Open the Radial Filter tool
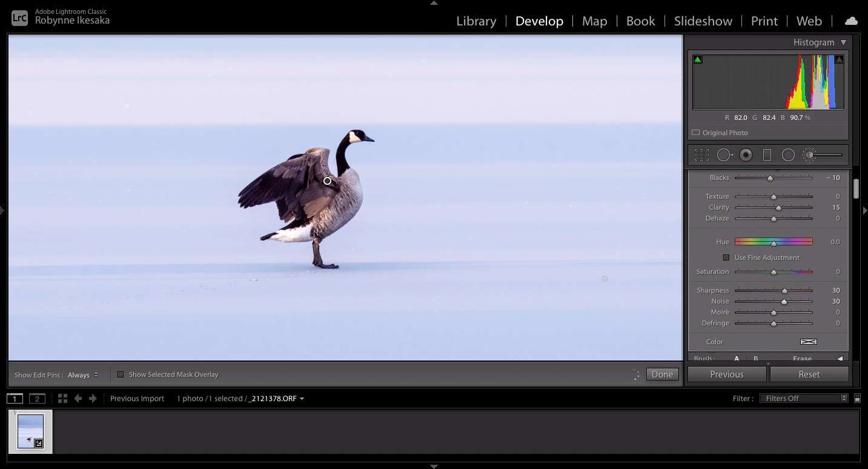Image resolution: width=868 pixels, height=469 pixels. [788, 155]
